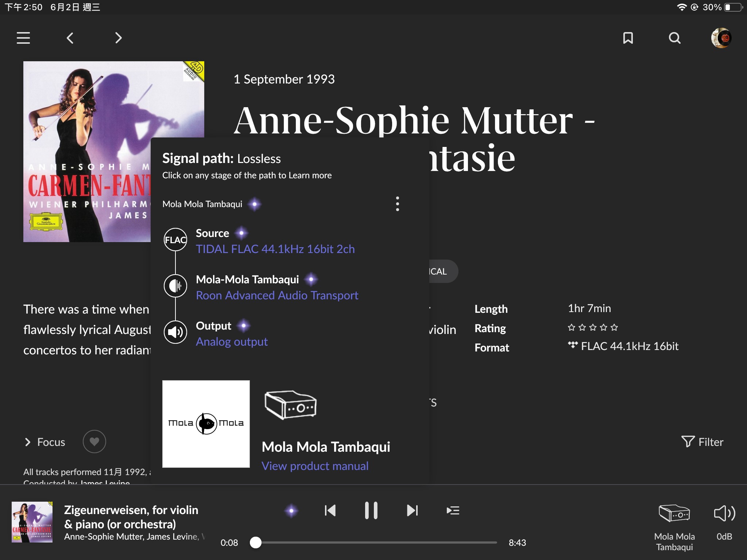Set album rating with the stars
This screenshot has width=747, height=560.
tap(593, 327)
